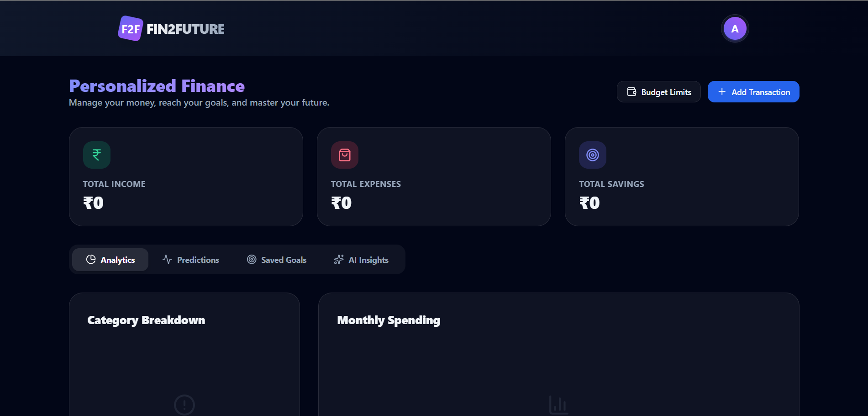Click the 'Manage your money' subtitle text
The image size is (868, 416).
click(199, 103)
